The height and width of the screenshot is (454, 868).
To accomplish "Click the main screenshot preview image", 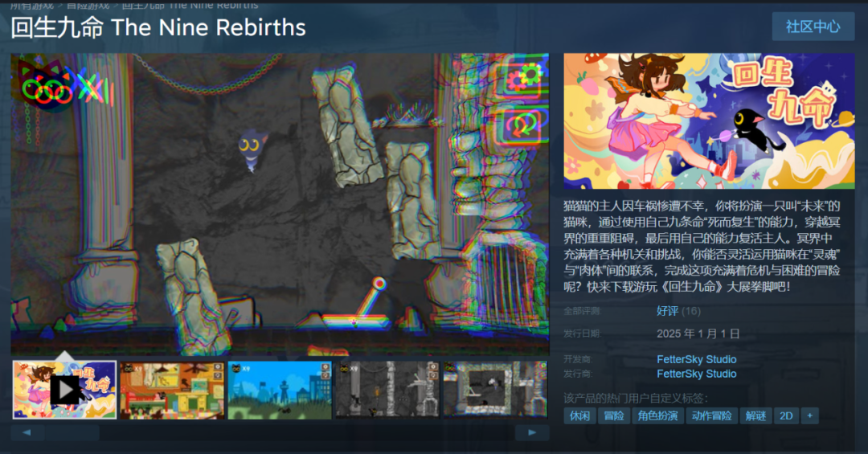I will click(280, 204).
